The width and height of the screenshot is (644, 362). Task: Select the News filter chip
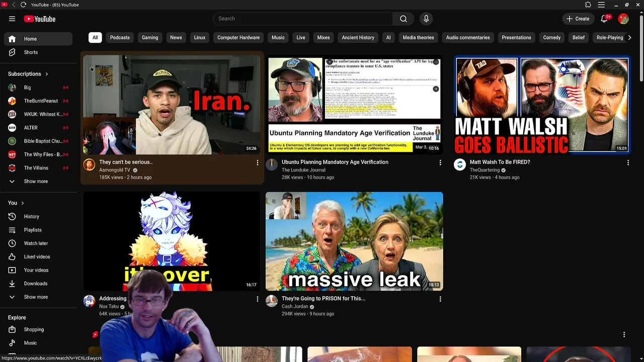pyautogui.click(x=176, y=38)
